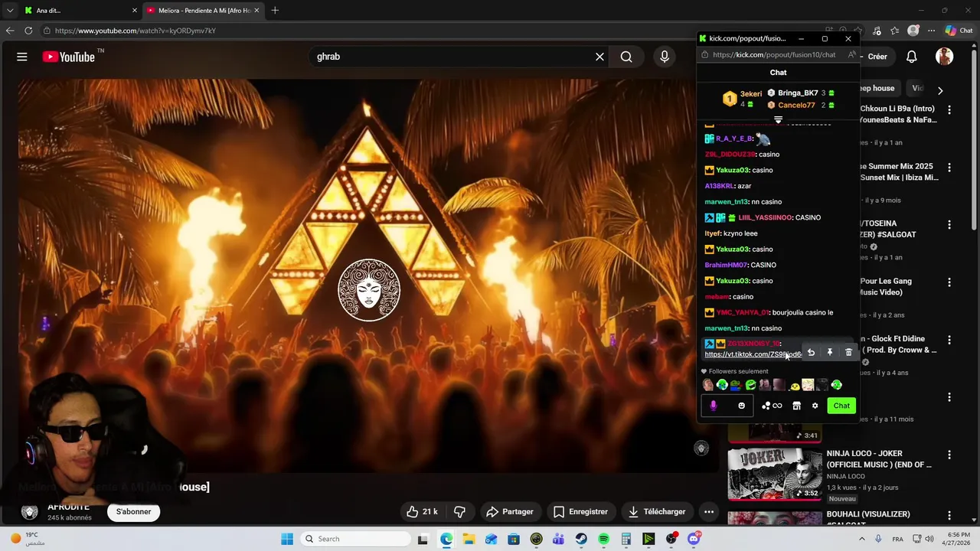Open NINJA LOCO - JOKER video title
This screenshot has height=551, width=980.
879,459
